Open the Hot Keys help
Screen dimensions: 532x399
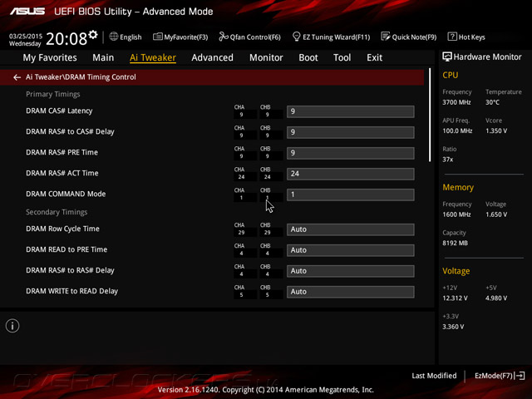(x=466, y=37)
